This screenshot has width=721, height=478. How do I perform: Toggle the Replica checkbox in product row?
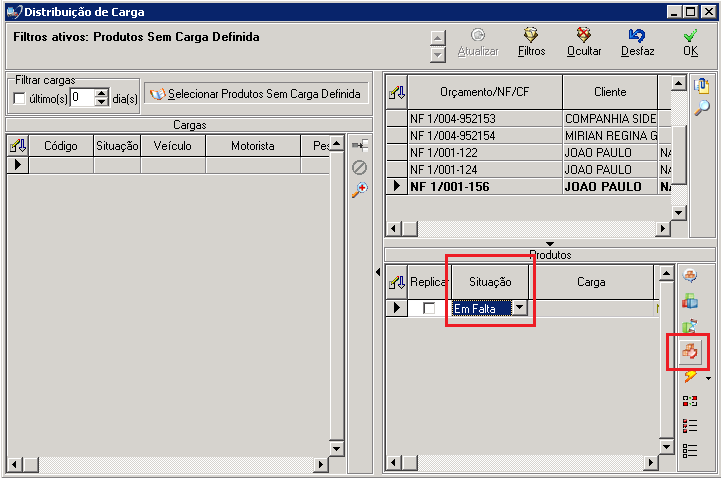pyautogui.click(x=429, y=308)
